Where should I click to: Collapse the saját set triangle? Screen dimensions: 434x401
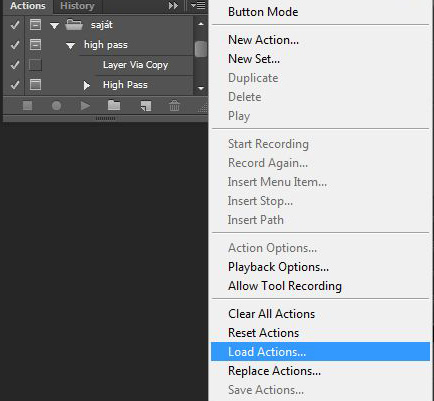point(54,26)
